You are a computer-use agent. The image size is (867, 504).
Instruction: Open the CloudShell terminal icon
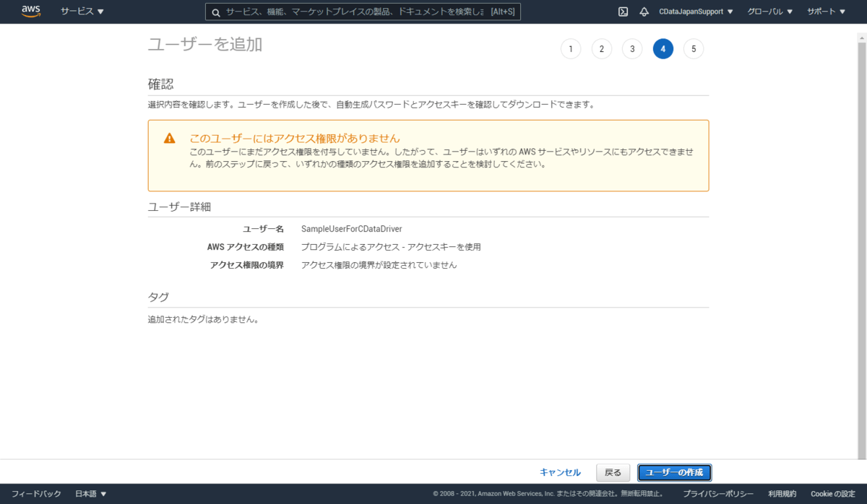pos(623,12)
